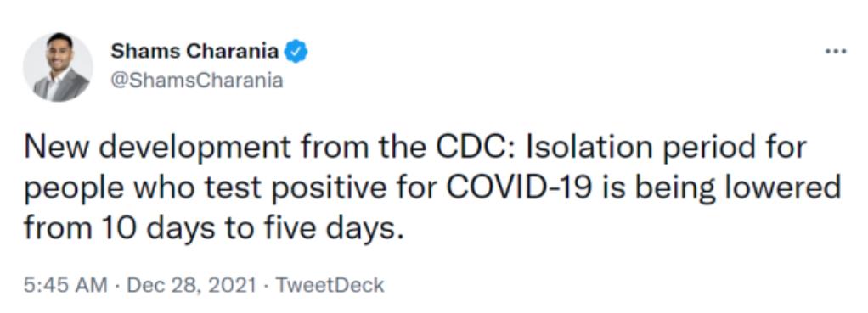The image size is (868, 313).
Task: Click the TweetDeck source label
Action: click(330, 285)
